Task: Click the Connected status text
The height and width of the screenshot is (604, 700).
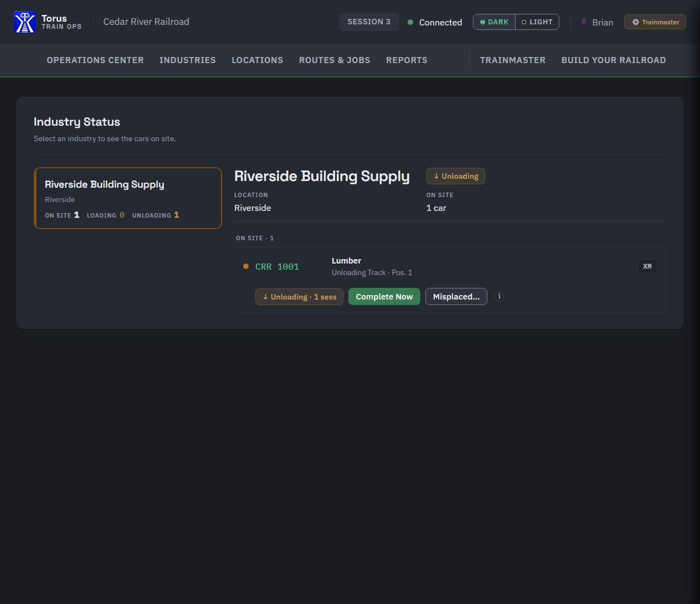Action: click(441, 23)
